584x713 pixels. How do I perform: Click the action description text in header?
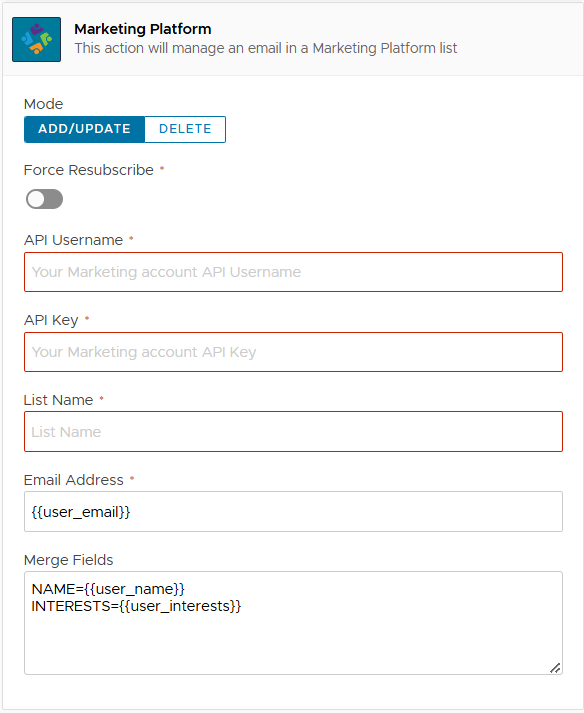266,48
